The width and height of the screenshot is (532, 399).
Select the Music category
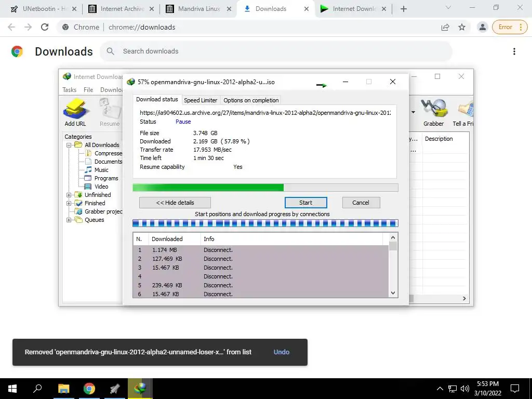coord(101,170)
